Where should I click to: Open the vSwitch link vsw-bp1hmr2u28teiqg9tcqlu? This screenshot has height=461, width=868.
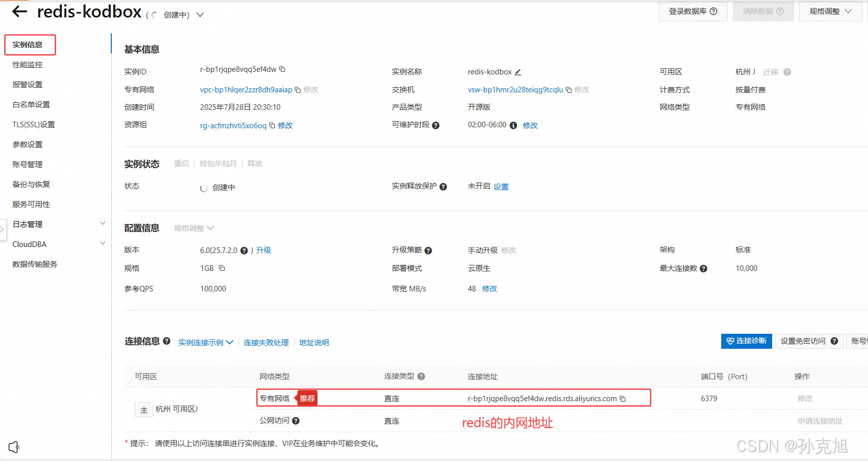tap(515, 90)
